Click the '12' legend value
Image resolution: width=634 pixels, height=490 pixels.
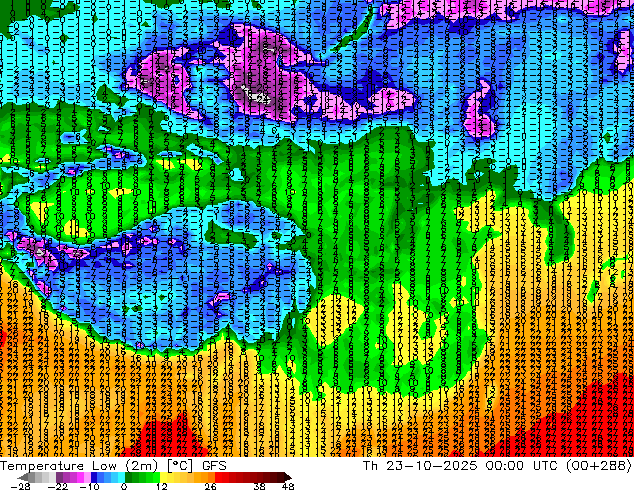coord(162,486)
